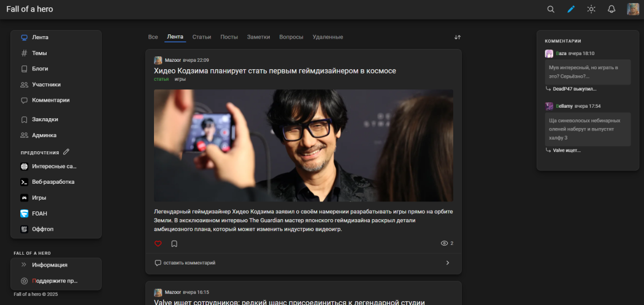Open Mazoor's avatar on the Kojima post
This screenshot has width=644, height=305.
tap(158, 60)
